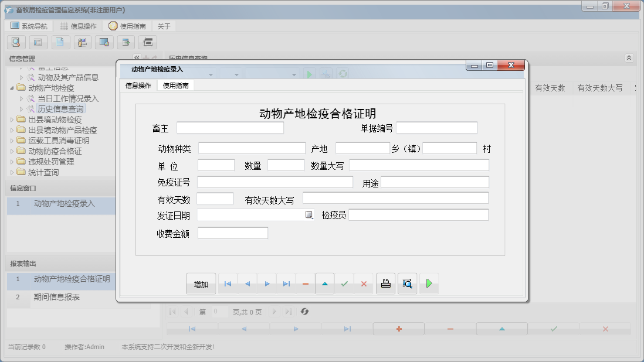Open print preview with magnifier icon

point(407,284)
